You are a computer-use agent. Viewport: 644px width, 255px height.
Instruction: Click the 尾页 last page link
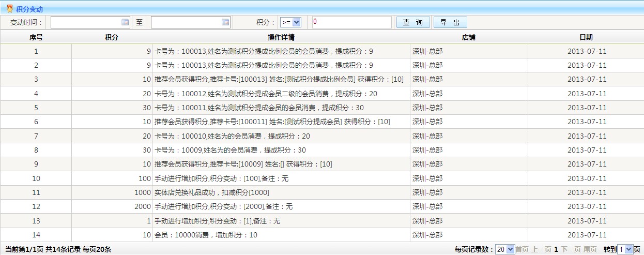[590, 249]
